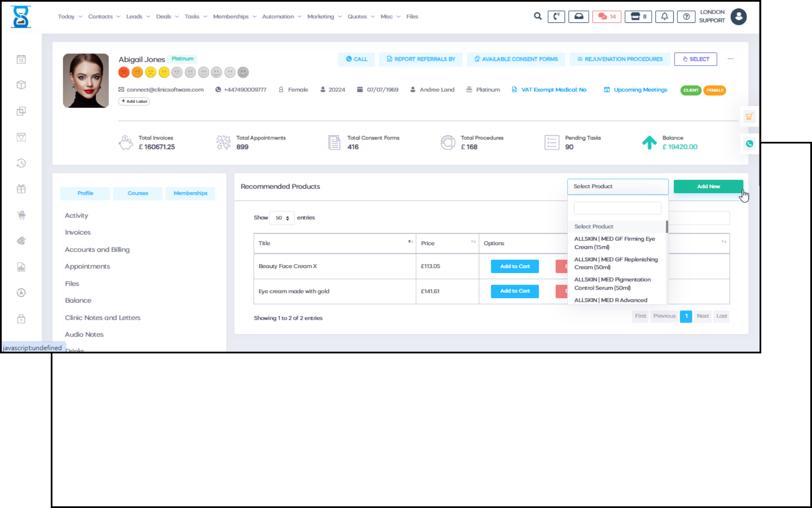This screenshot has width=812, height=508.
Task: Switch to the Memberships tab
Action: pyautogui.click(x=190, y=193)
